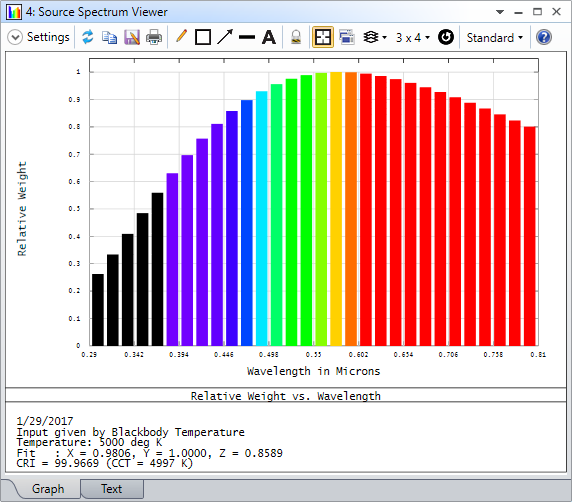Expand the Settings chevron
The height and width of the screenshot is (502, 572).
[x=15, y=37]
